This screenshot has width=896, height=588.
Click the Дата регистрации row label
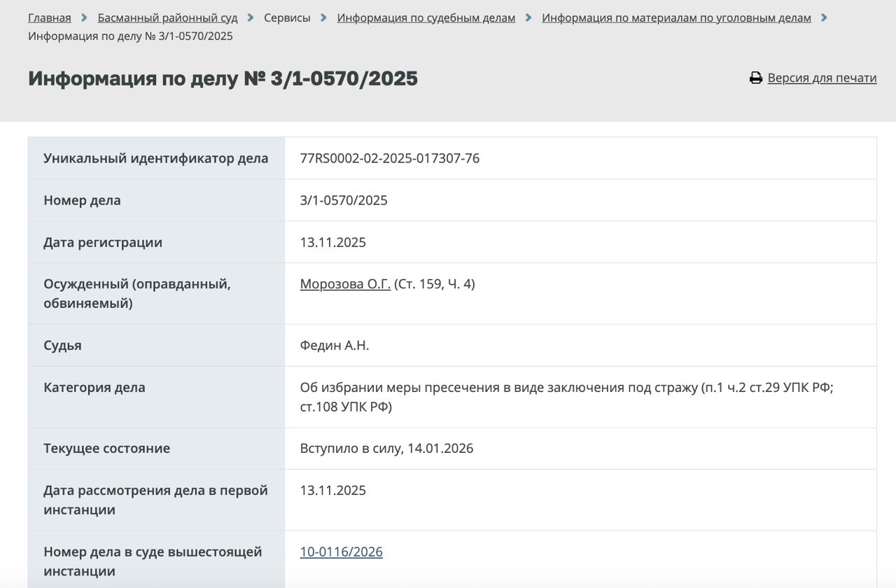point(103,242)
